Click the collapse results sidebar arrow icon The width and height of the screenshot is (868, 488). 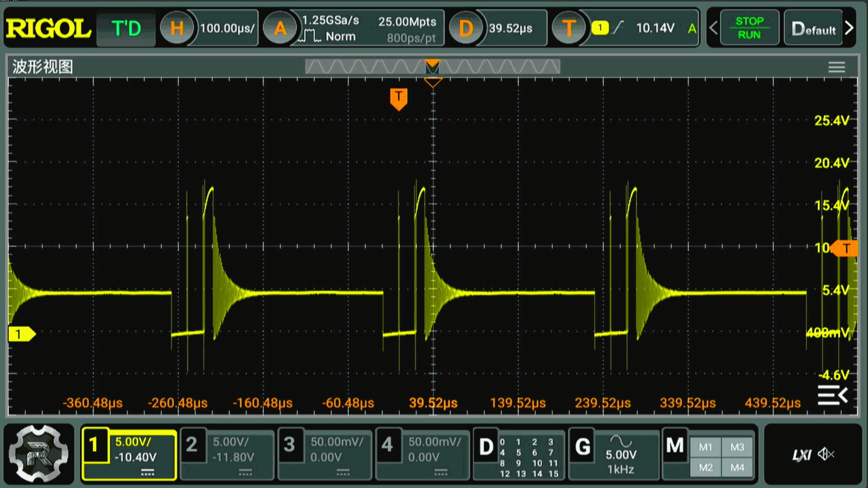click(832, 396)
